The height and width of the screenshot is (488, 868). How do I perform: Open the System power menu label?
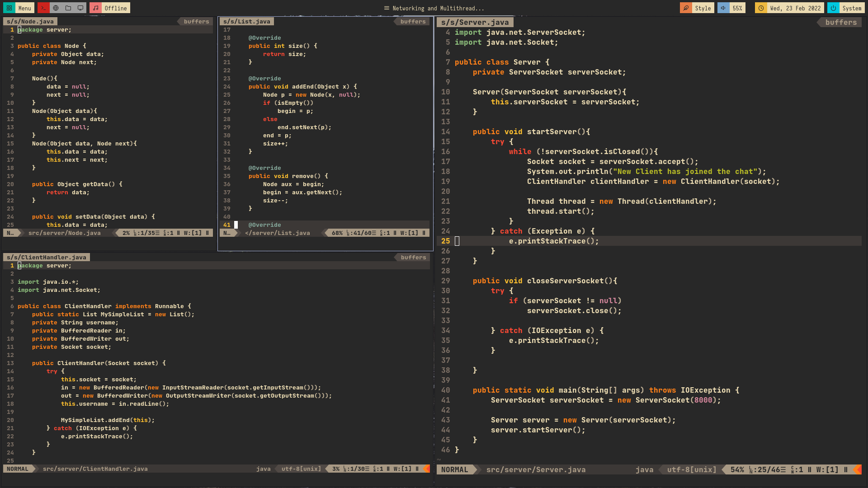point(852,8)
